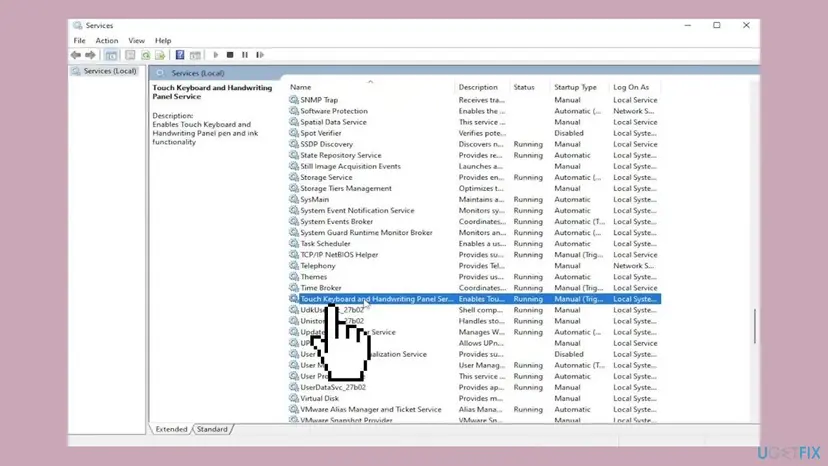Click the Forward arrow in toolbar

click(x=90, y=55)
